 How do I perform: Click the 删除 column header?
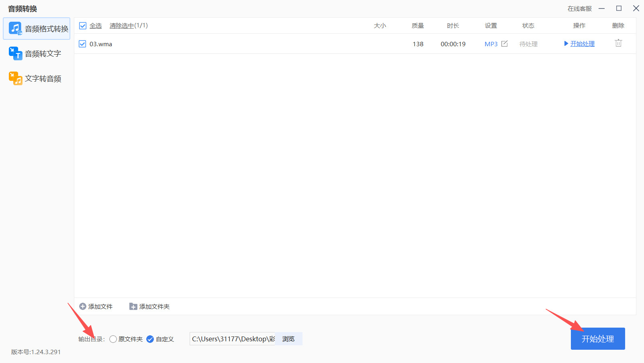pyautogui.click(x=618, y=26)
